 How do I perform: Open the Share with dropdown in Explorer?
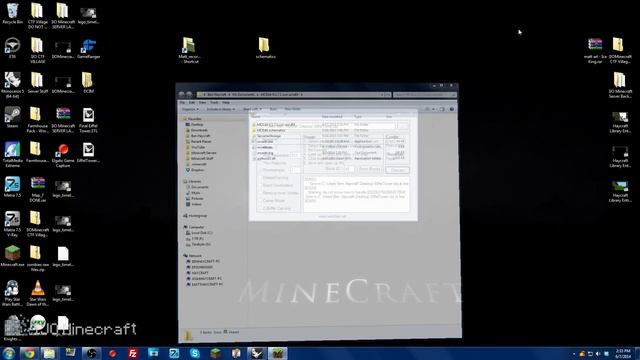click(252, 109)
